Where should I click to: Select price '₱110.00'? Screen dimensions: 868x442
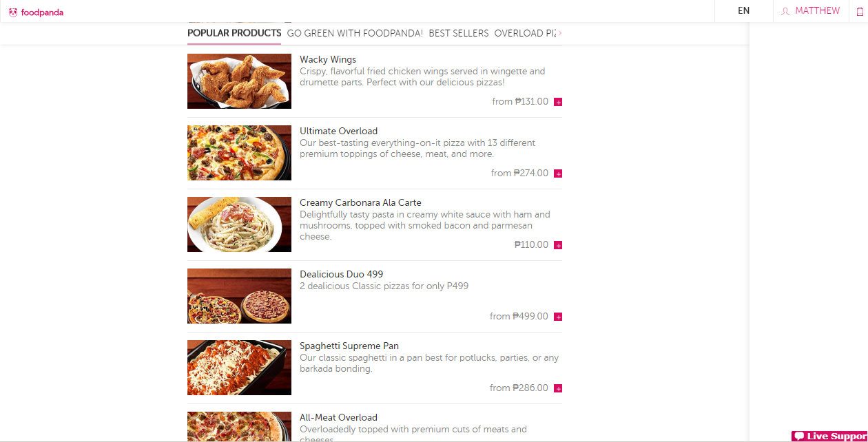click(x=531, y=245)
